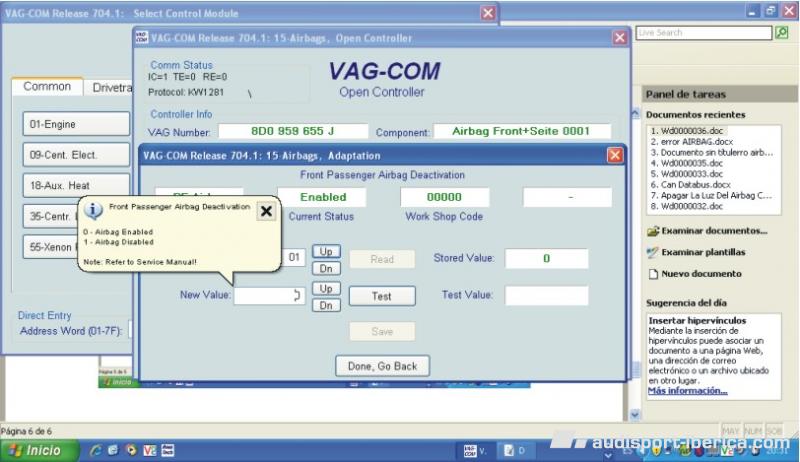Click the VAG-COM icon in the Open Controller title bar
Viewport: 800px width, 462px height.
142,37
